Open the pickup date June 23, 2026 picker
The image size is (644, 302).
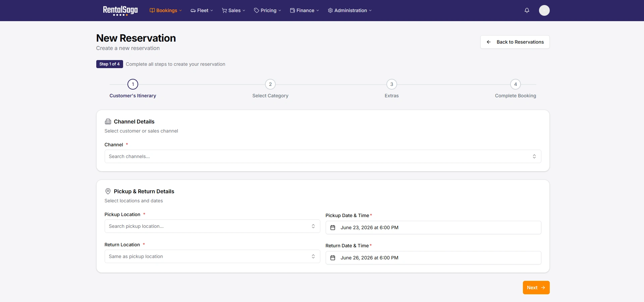433,228
